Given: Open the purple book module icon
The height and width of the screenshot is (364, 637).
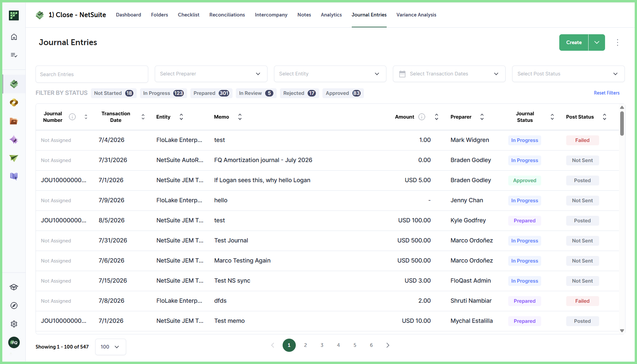Looking at the screenshot, I should pos(14,177).
